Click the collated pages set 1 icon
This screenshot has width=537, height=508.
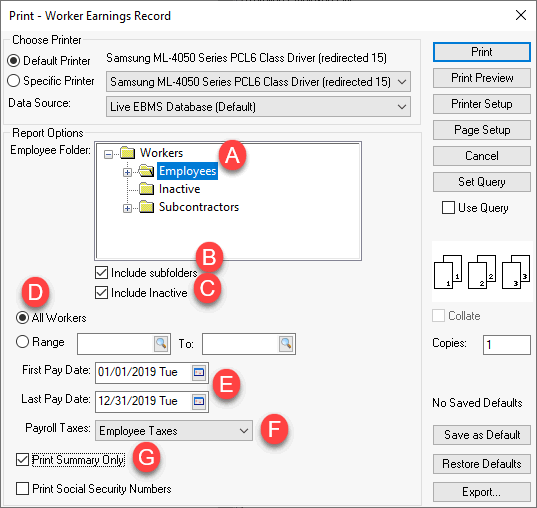448,272
